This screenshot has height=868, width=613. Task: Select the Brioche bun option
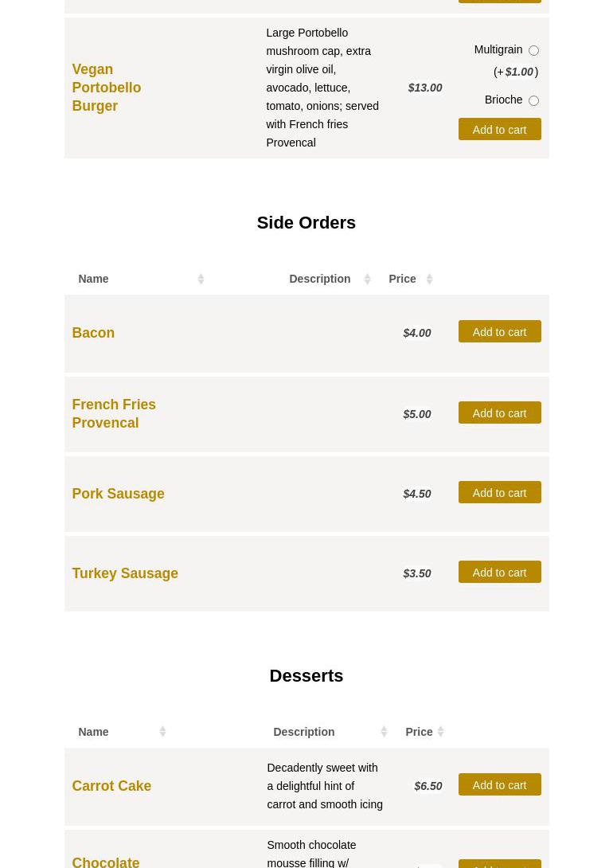click(533, 100)
